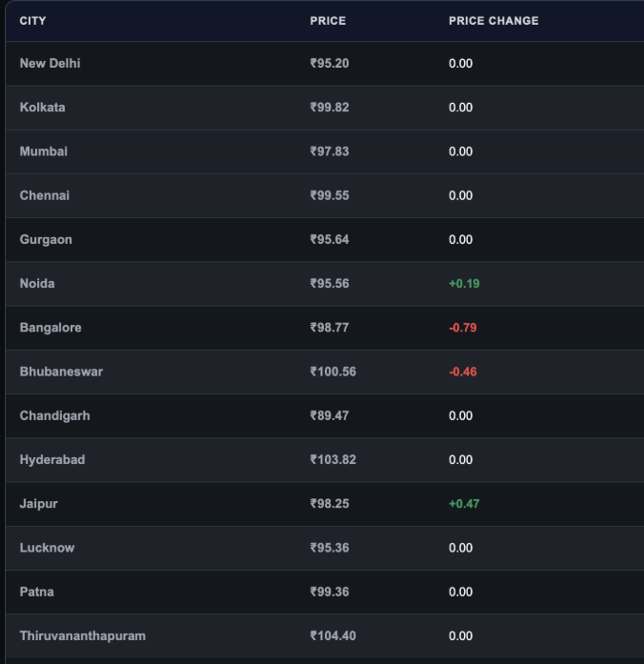This screenshot has height=664, width=644.
Task: Click on Gurgaon in the table
Action: click(x=46, y=240)
